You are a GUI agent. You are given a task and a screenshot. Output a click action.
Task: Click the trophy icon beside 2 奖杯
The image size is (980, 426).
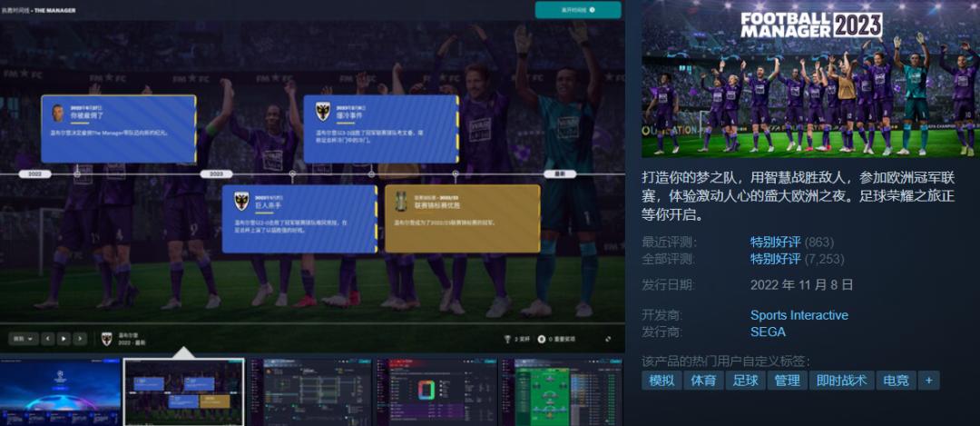507,339
